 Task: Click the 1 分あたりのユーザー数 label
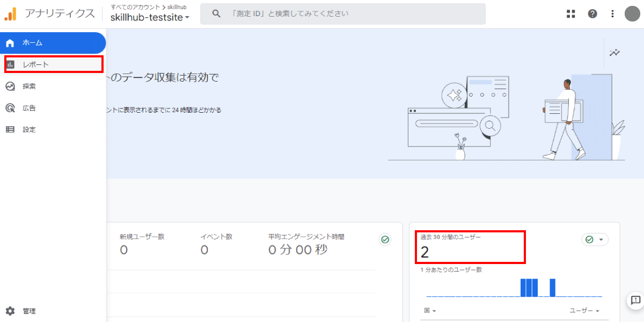451,269
